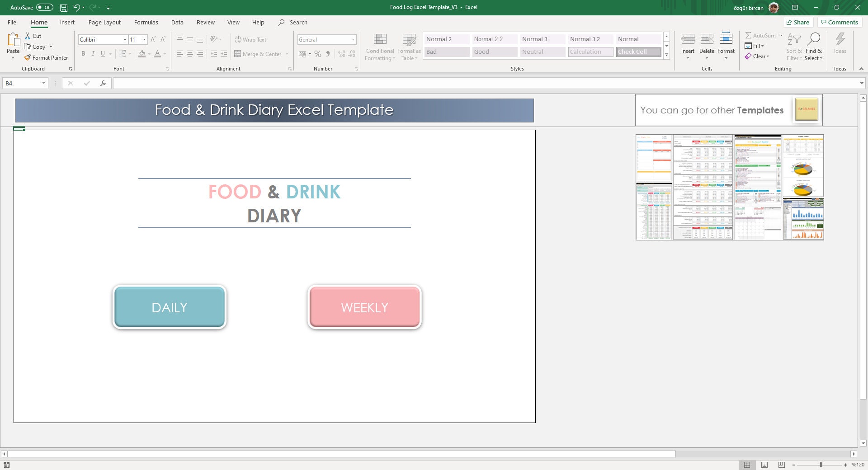Click the Wrap Text icon
This screenshot has height=470, width=868.
[251, 39]
